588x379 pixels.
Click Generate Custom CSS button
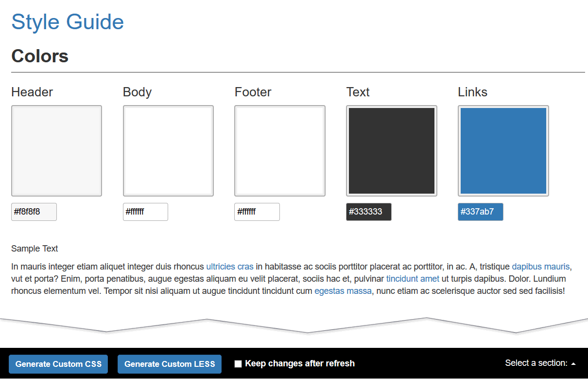pyautogui.click(x=58, y=364)
